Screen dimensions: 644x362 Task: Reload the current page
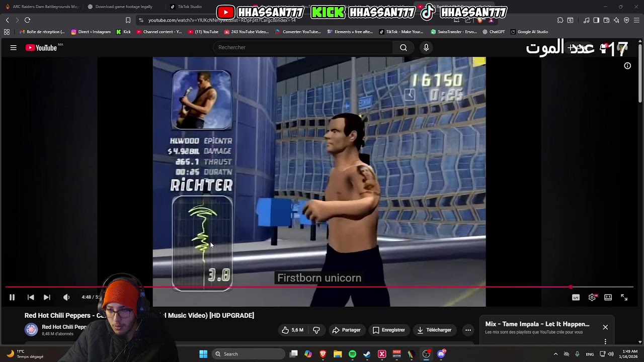27,20
